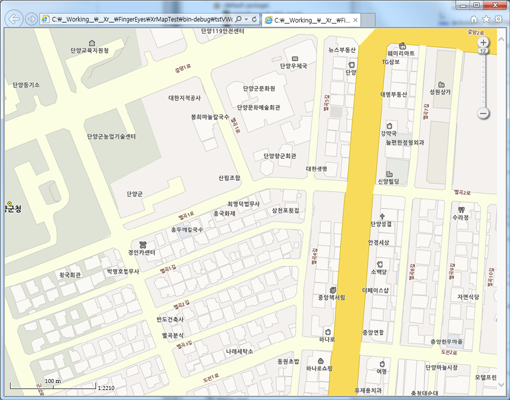
Task: Click the browser forward arrow button
Action: 31,19
